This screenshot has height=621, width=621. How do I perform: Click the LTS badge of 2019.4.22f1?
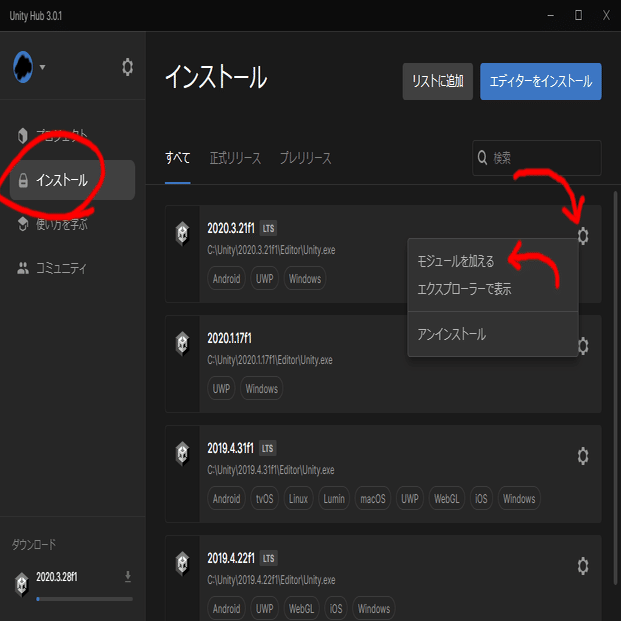268,558
